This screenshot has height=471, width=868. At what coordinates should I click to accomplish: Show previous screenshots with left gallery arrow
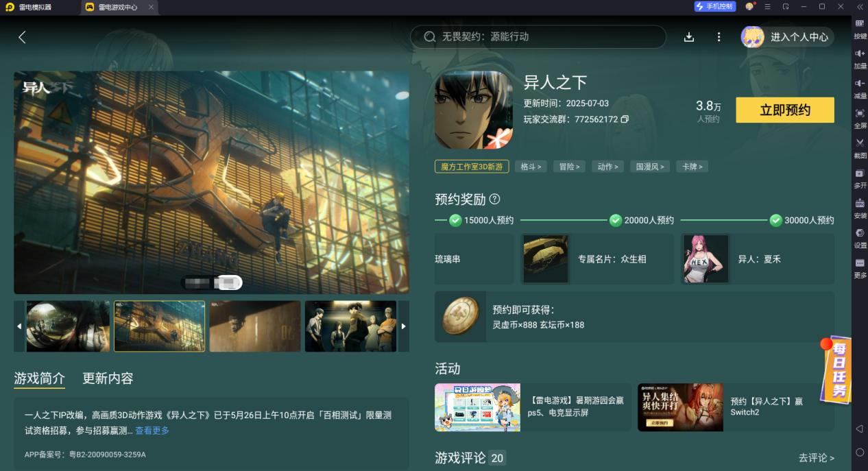tap(19, 326)
